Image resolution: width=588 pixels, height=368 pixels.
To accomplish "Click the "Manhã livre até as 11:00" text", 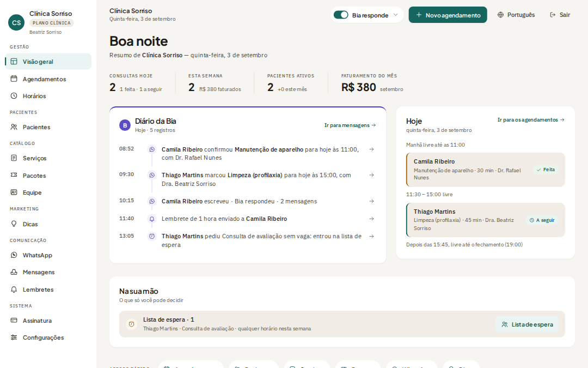I will 436,144.
